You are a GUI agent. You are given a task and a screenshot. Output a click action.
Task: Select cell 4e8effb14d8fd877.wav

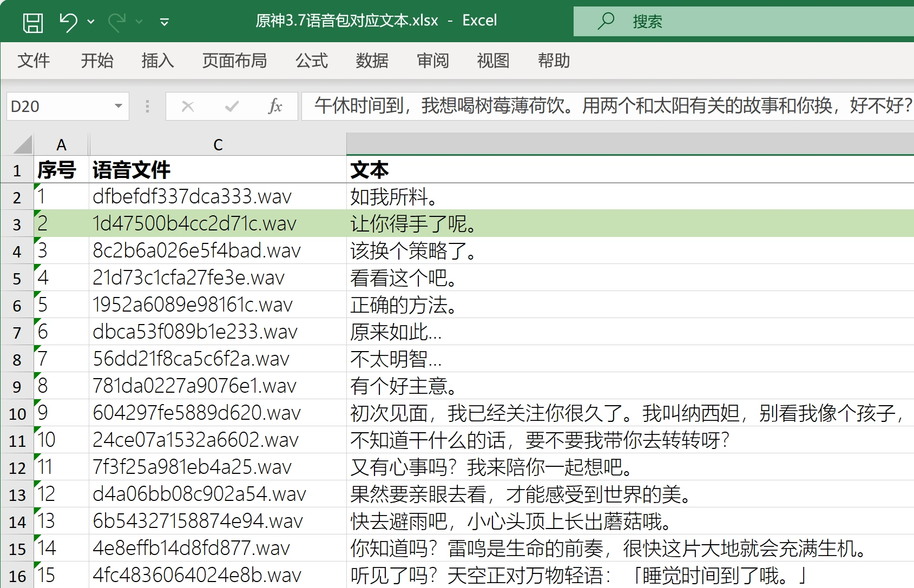click(x=218, y=549)
